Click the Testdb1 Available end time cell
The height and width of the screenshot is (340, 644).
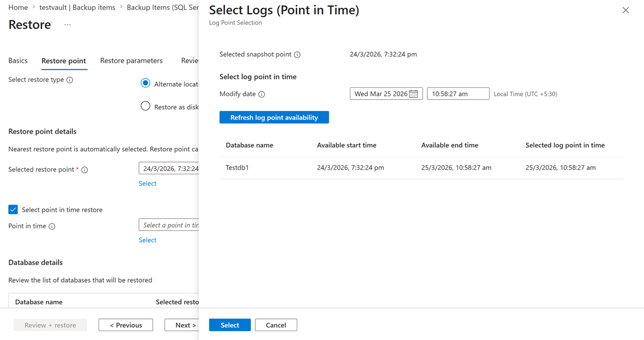456,168
